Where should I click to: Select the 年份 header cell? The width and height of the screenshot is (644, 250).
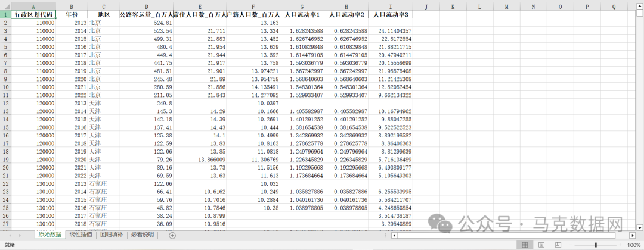72,14
